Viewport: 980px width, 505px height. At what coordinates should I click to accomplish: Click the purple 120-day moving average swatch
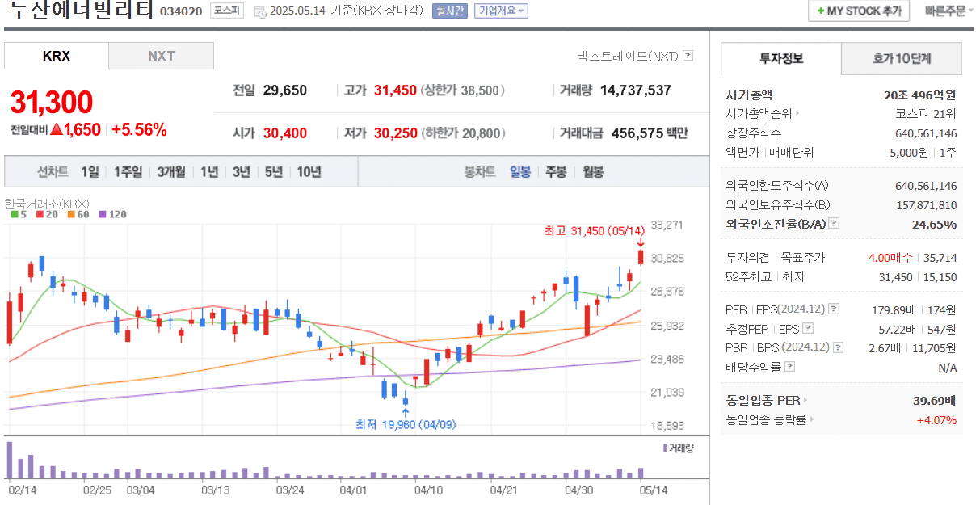click(102, 215)
